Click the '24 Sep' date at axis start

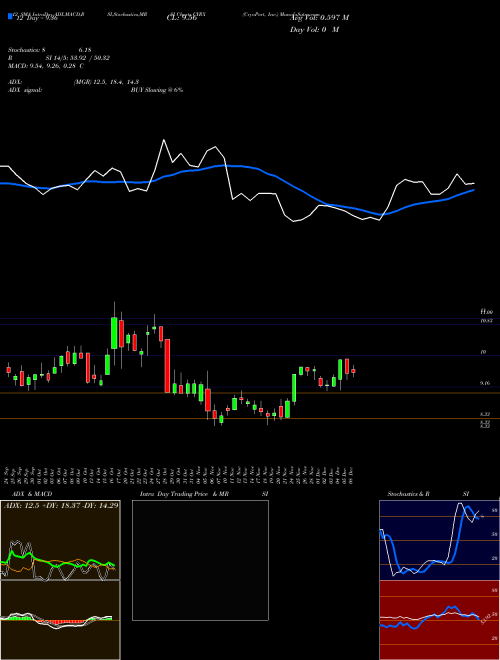point(7,476)
